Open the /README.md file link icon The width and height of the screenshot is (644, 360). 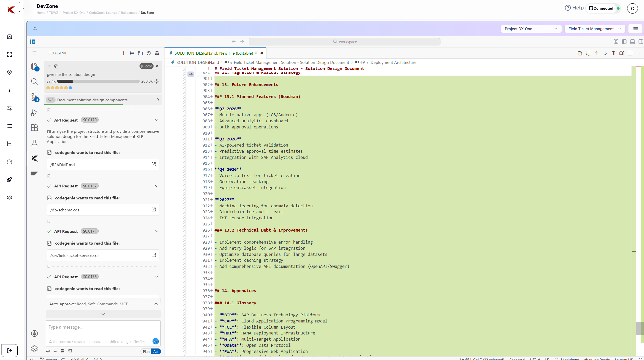[154, 164]
